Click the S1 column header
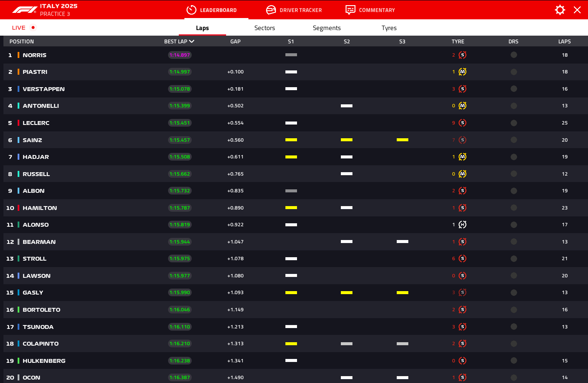This screenshot has width=588, height=383. (x=291, y=42)
